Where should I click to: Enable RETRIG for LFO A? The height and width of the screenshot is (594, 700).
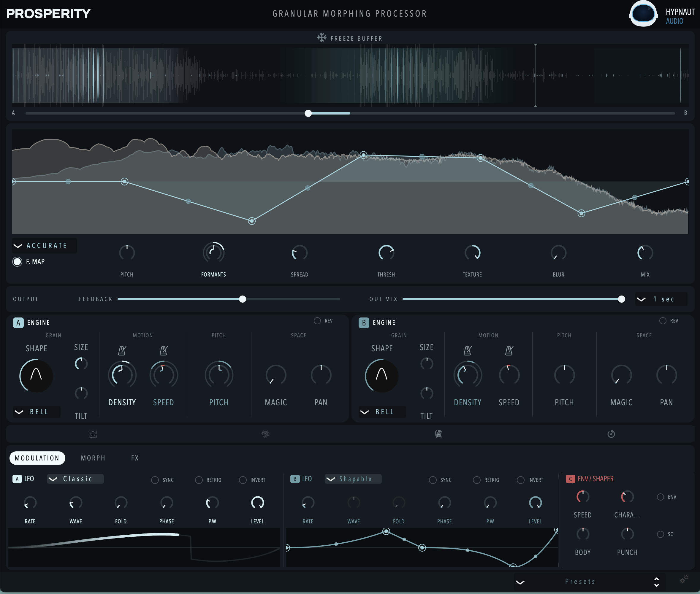199,480
